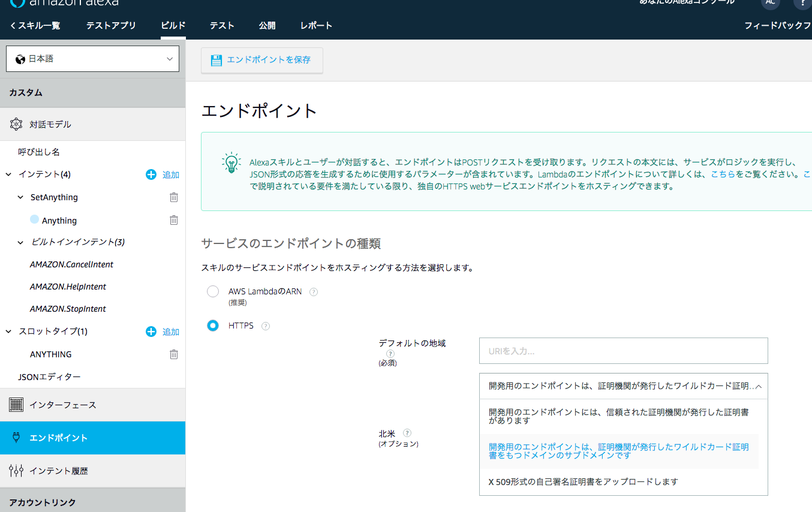Select AMAZON.HelpIntent in the tree
The height and width of the screenshot is (512, 812).
click(68, 287)
